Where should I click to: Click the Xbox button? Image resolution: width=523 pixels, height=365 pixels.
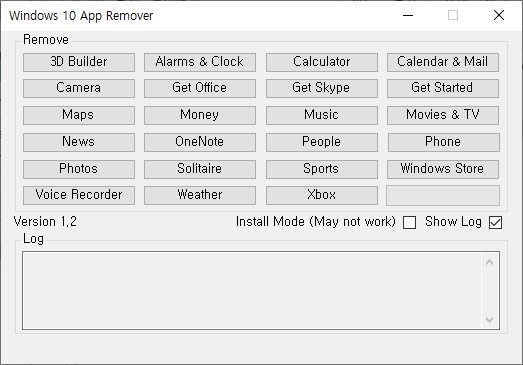322,195
